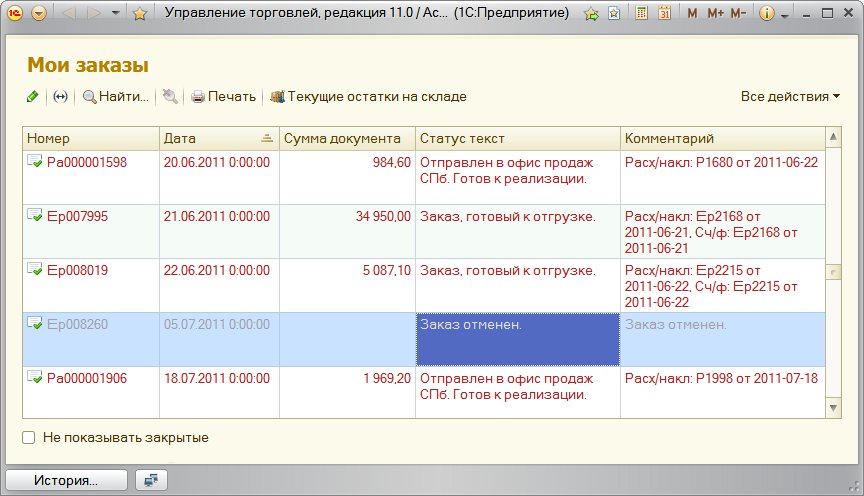Viewport: 864px width, 496px height.
Task: Click Комментарий column header
Action: tap(723, 138)
